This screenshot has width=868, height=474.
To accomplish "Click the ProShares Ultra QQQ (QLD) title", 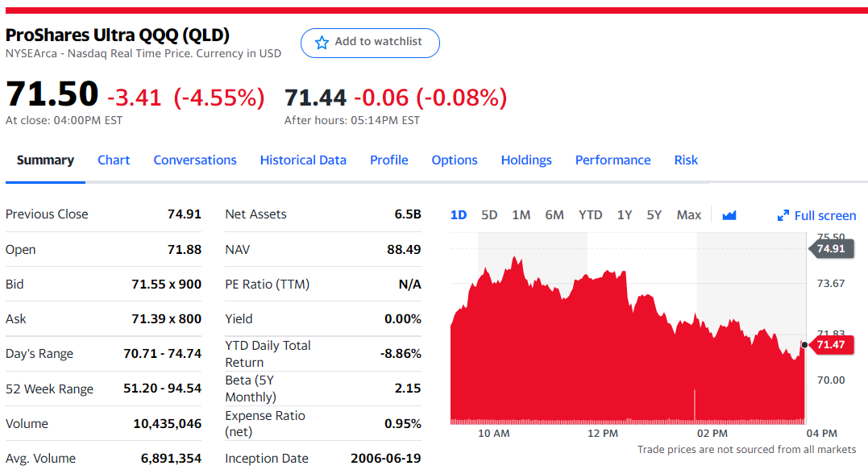I will click(118, 35).
